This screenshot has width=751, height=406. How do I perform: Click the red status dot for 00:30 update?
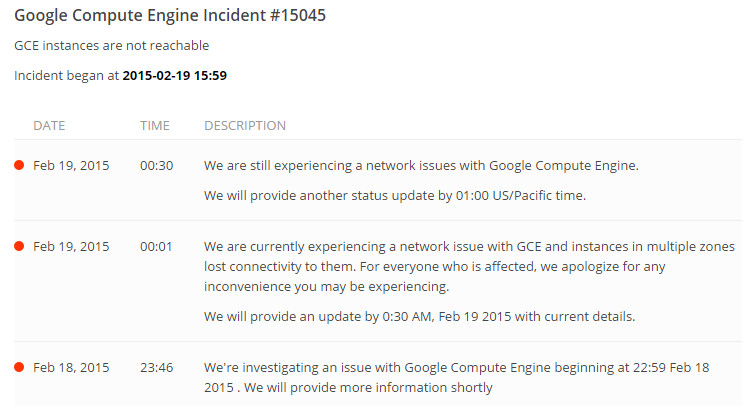[x=19, y=166]
